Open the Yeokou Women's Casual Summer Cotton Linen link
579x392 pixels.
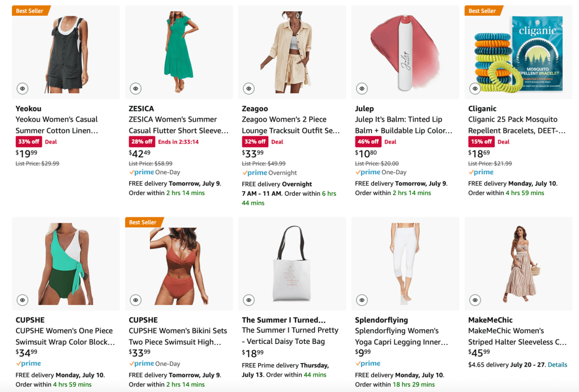coord(57,125)
